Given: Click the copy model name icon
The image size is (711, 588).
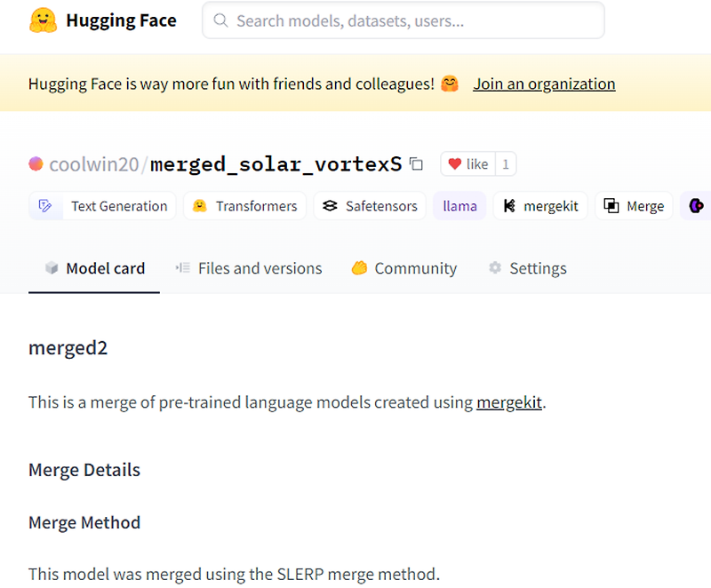Looking at the screenshot, I should point(416,164).
